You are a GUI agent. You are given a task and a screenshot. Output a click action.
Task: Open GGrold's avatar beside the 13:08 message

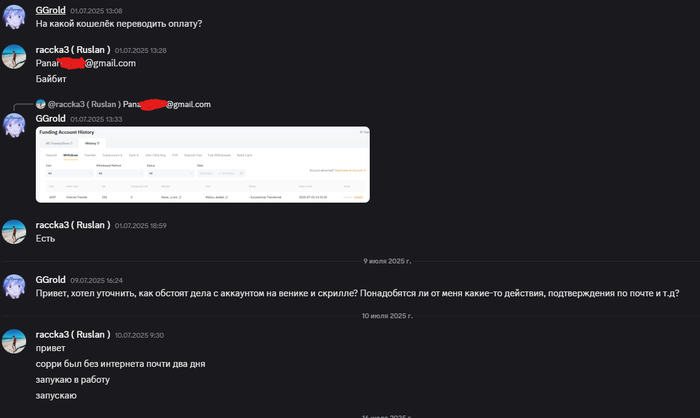pyautogui.click(x=14, y=17)
